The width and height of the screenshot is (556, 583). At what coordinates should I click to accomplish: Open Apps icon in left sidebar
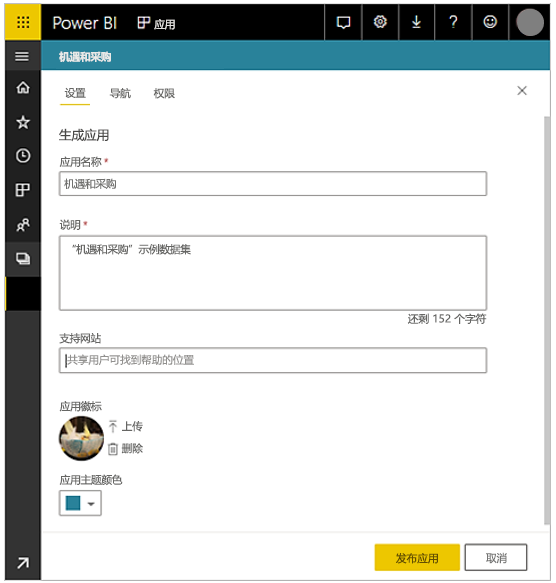(23, 190)
